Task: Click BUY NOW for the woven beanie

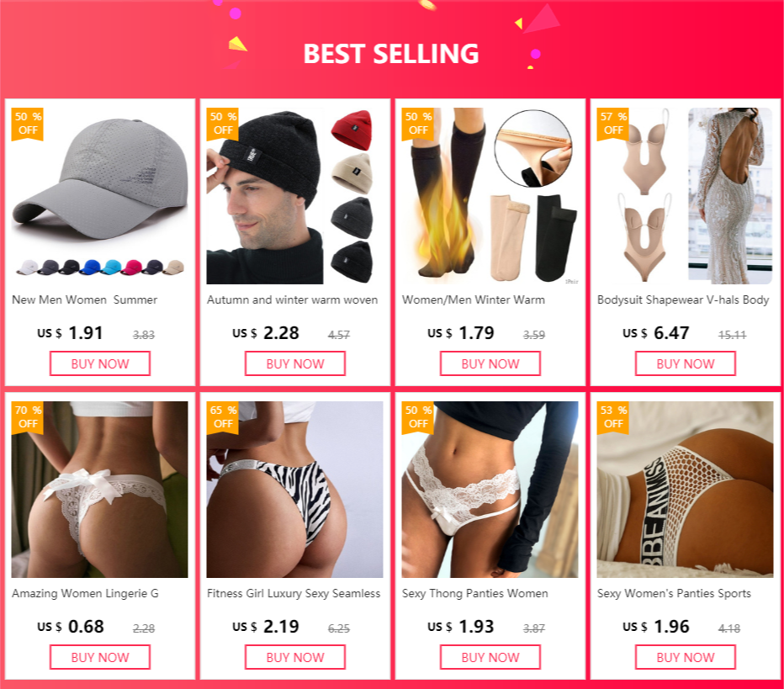Action: coord(295,363)
